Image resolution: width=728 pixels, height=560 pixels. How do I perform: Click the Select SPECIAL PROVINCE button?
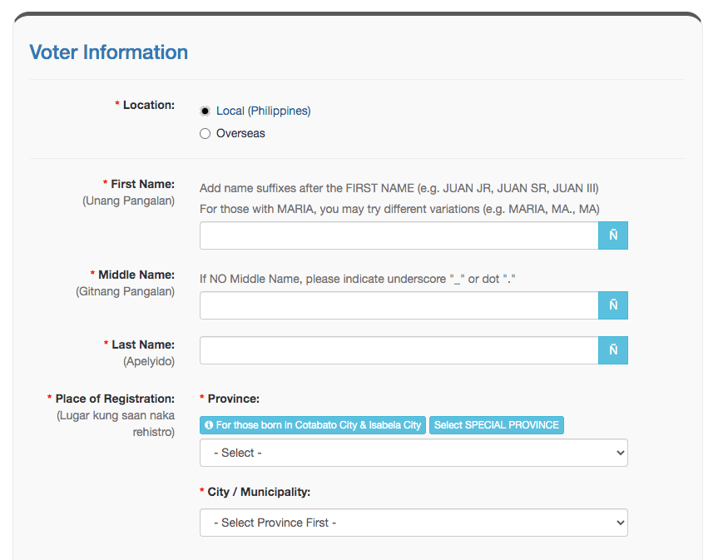pos(497,425)
